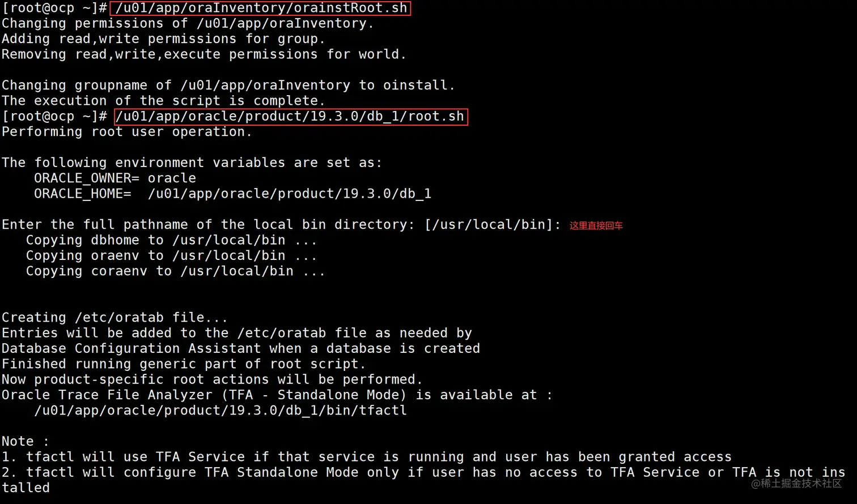Click the "Copying oraenv" output line

[x=171, y=256]
